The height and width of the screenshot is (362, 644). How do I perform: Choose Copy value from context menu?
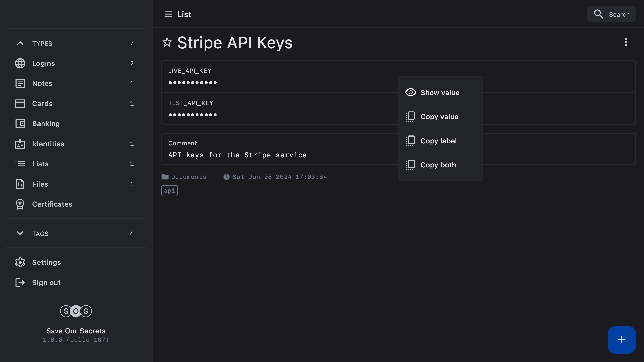pyautogui.click(x=439, y=117)
